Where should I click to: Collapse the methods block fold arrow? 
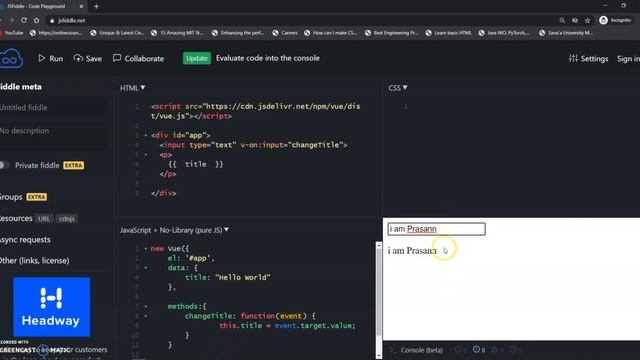[146, 306]
